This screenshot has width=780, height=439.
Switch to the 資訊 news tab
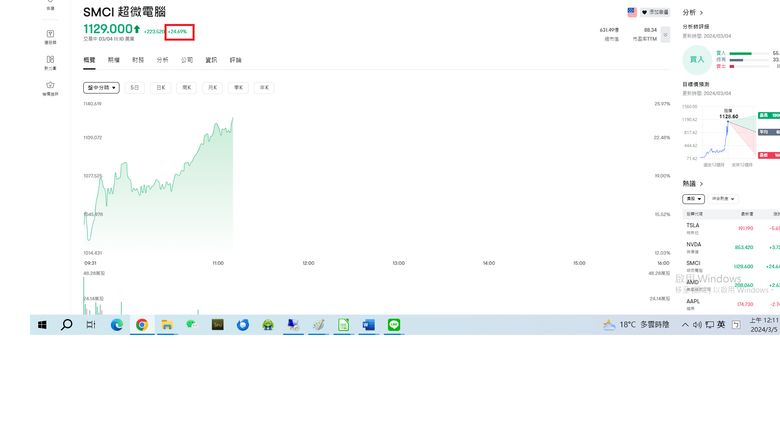pos(211,60)
